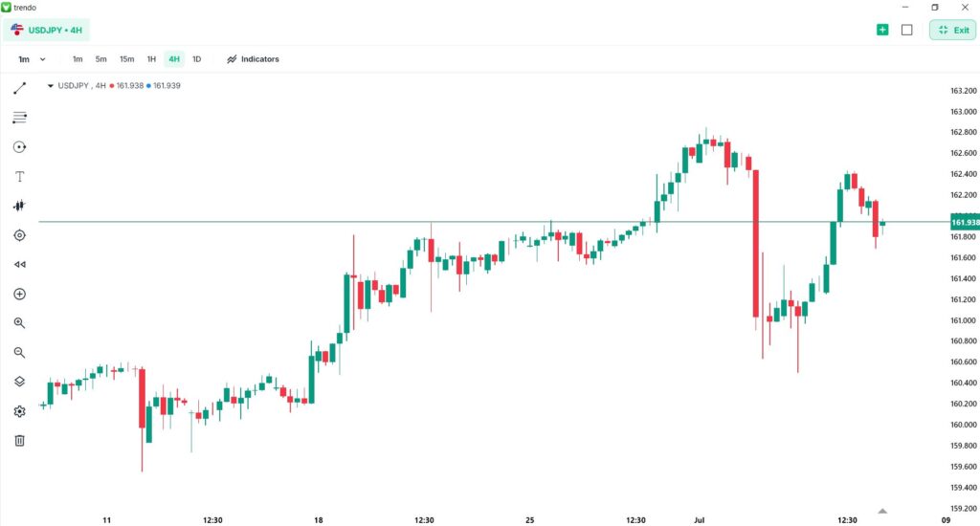Open chart settings gear icon
The width and height of the screenshot is (980, 526).
(19, 411)
